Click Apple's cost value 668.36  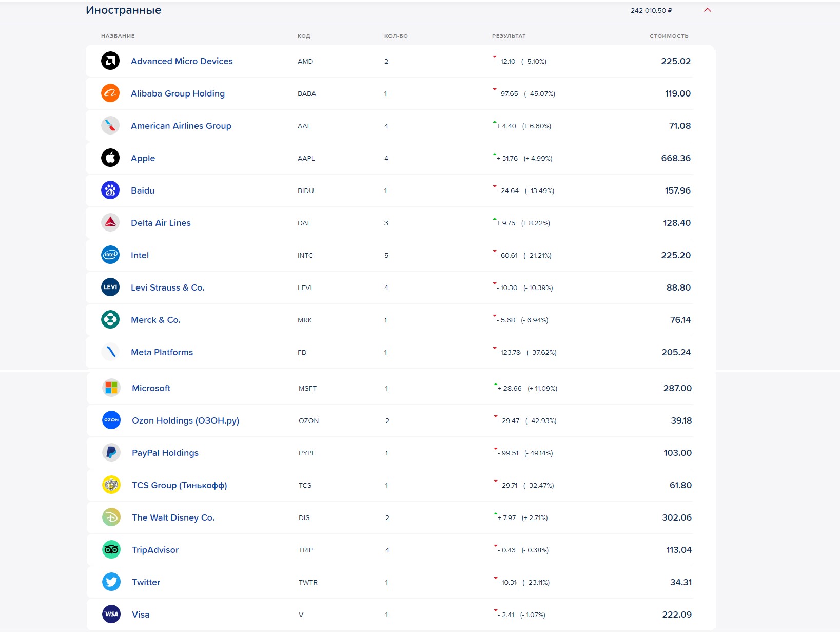pyautogui.click(x=676, y=158)
